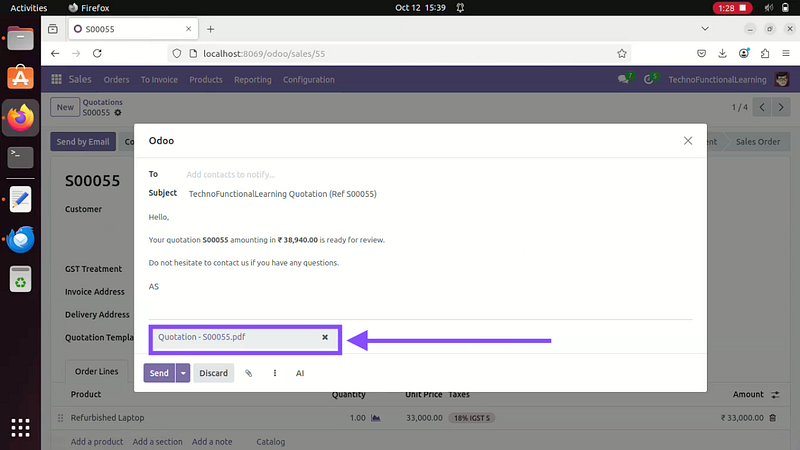
Task: Expand the Send button dropdown arrow
Action: tap(183, 373)
